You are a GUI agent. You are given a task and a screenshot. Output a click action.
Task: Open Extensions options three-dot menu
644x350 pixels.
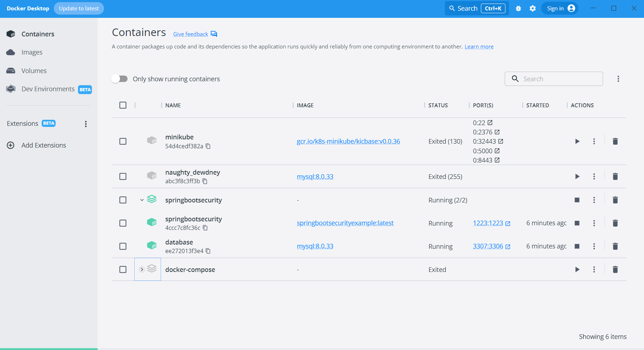tap(85, 124)
